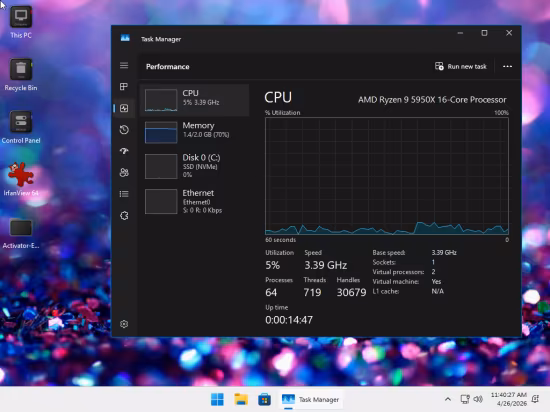Click the L1 cache value N/A
Image resolution: width=550 pixels, height=412 pixels.
(437, 291)
